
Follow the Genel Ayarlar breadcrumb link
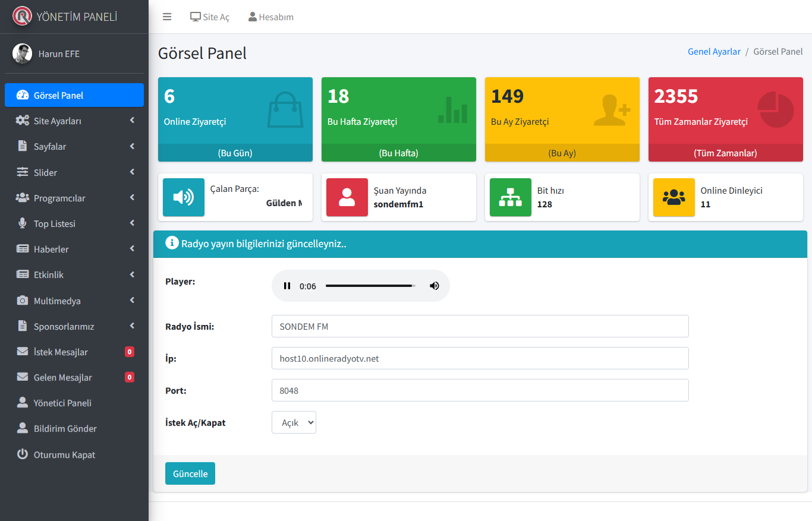pos(714,52)
